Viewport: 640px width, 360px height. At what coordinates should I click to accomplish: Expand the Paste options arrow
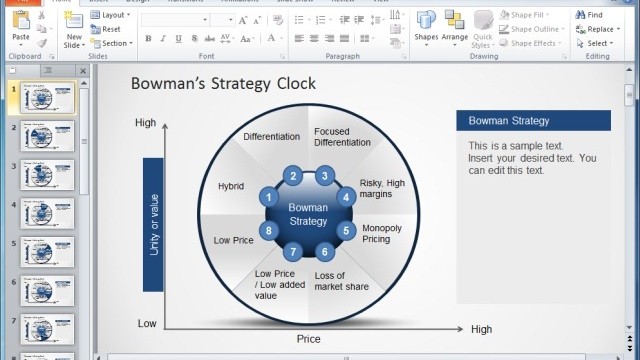tap(21, 44)
